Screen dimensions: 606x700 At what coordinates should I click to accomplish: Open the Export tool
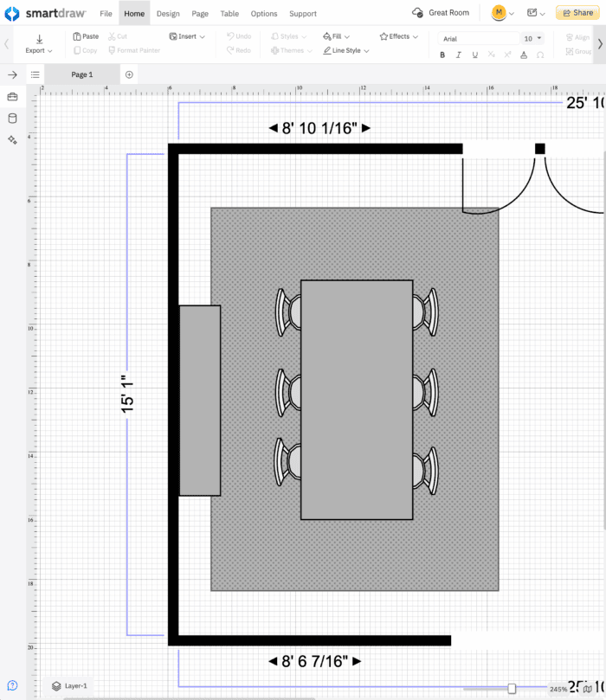pyautogui.click(x=39, y=44)
